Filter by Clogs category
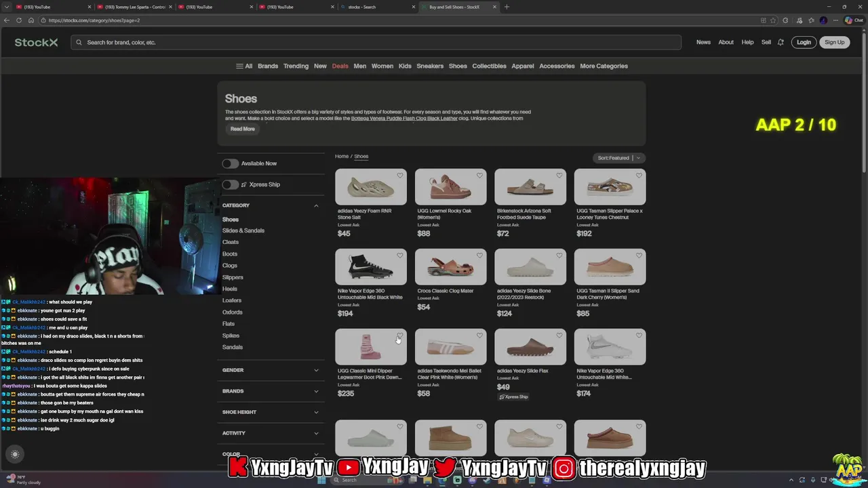This screenshot has width=868, height=488. 229,266
